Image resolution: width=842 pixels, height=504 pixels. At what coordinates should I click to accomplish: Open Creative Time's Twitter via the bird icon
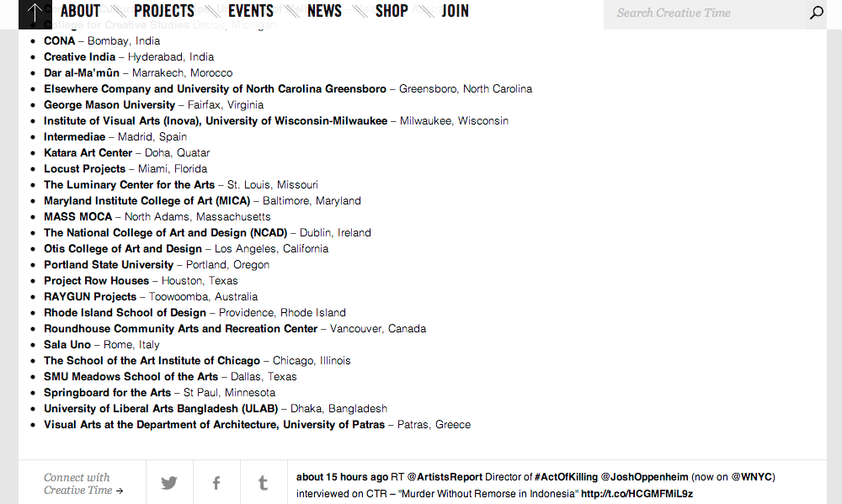[168, 482]
